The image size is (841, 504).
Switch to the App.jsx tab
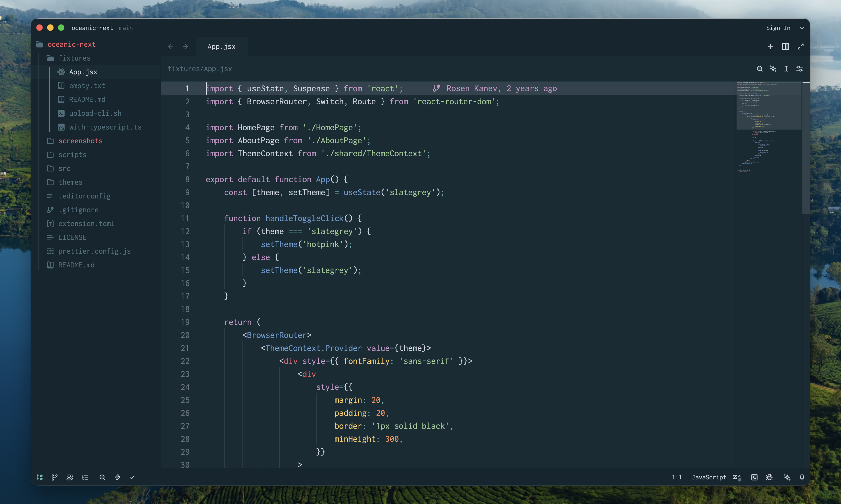pos(222,47)
